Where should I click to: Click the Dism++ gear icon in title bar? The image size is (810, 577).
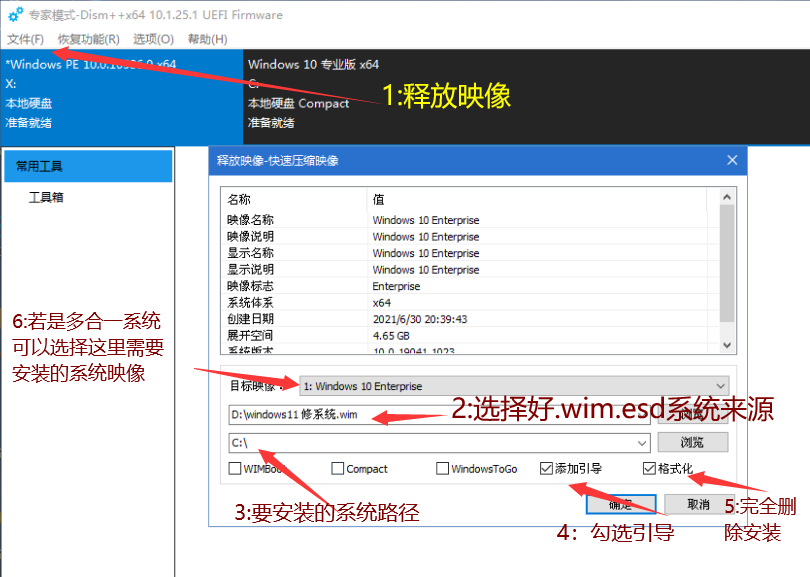coord(14,14)
